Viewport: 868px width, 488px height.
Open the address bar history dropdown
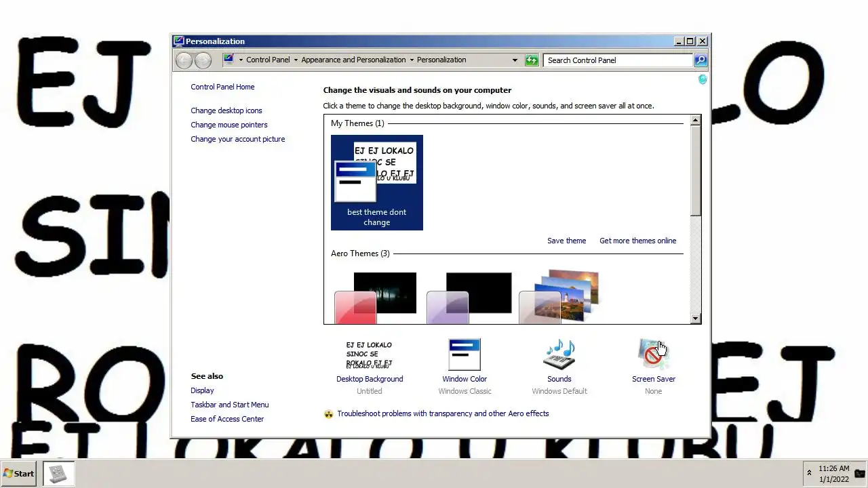click(515, 60)
